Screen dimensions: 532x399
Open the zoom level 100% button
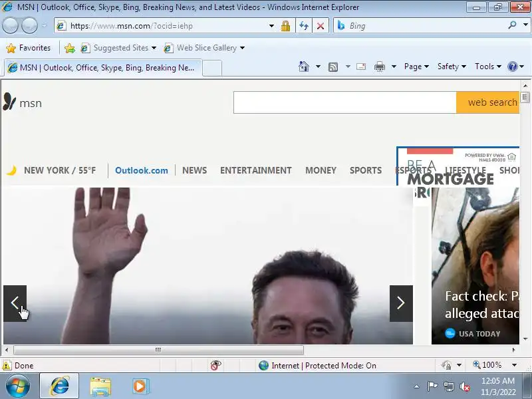[x=487, y=365]
